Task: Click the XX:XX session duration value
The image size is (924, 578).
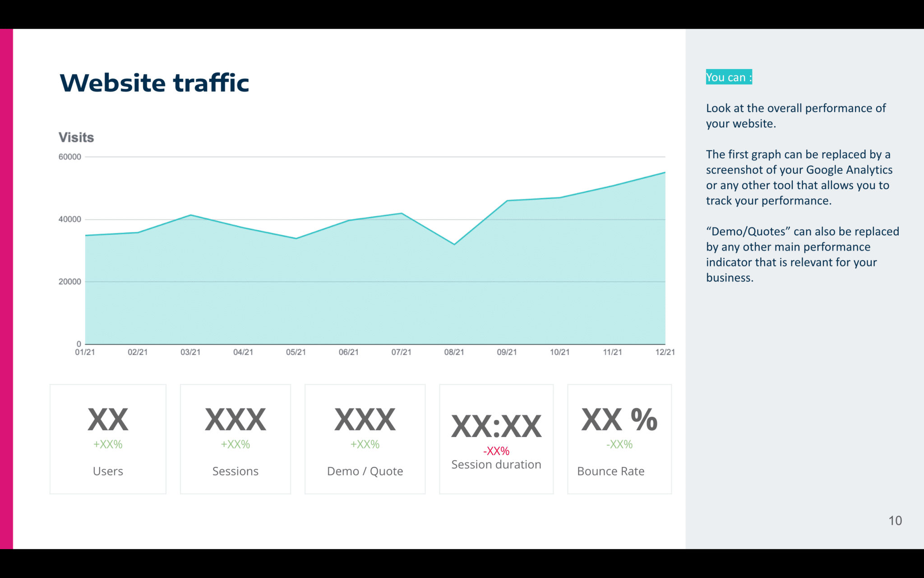Action: 496,426
